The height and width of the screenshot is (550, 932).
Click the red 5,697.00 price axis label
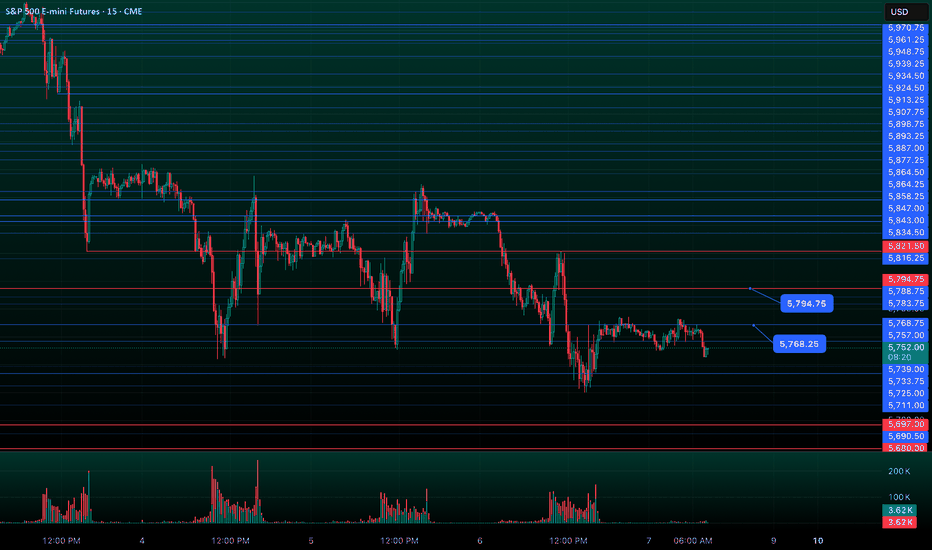coord(906,424)
